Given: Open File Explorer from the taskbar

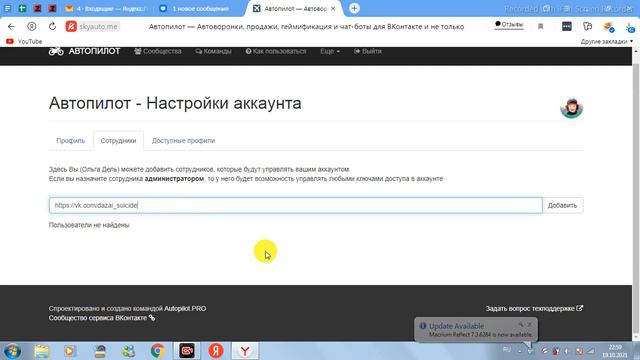Looking at the screenshot, I should pyautogui.click(x=41, y=351).
